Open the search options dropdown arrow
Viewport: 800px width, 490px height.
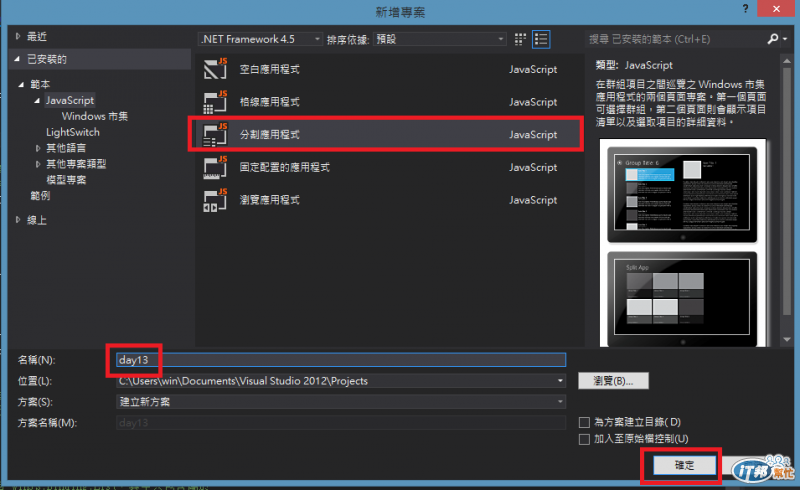click(x=785, y=39)
